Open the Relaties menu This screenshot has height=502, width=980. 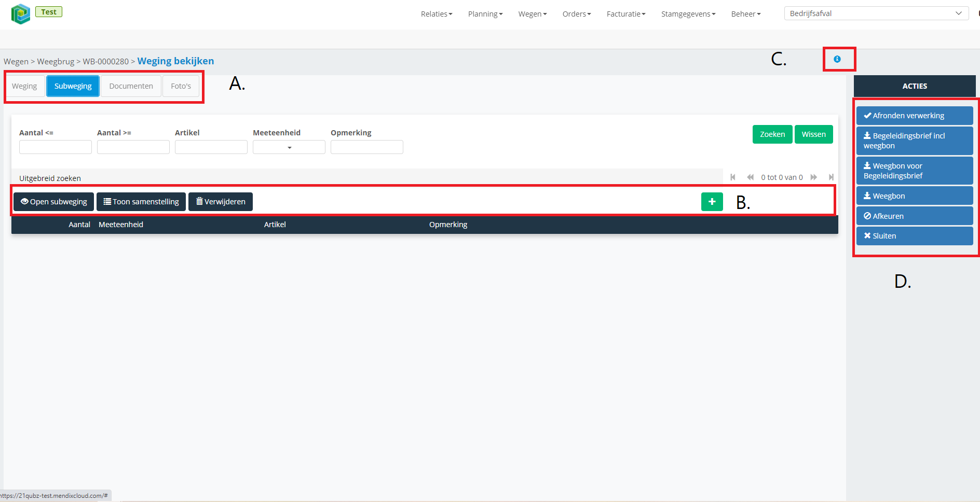pos(437,14)
